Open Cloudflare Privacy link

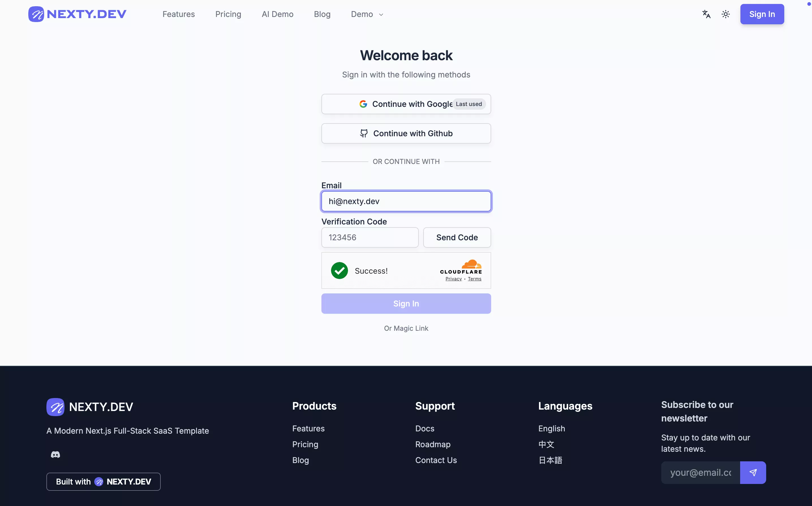(453, 279)
